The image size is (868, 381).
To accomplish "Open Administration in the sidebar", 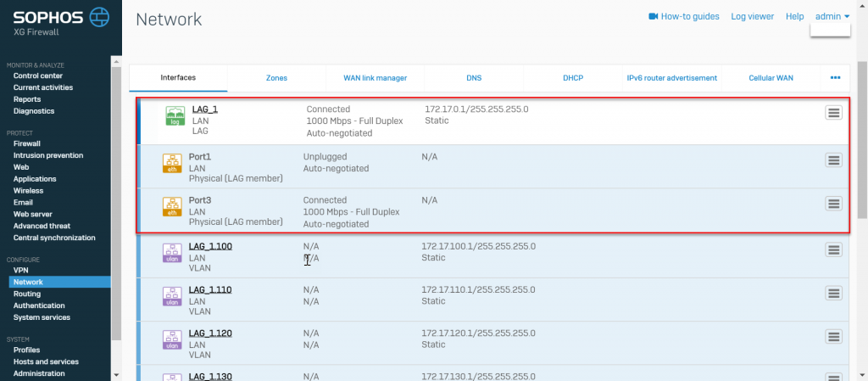I will click(39, 373).
